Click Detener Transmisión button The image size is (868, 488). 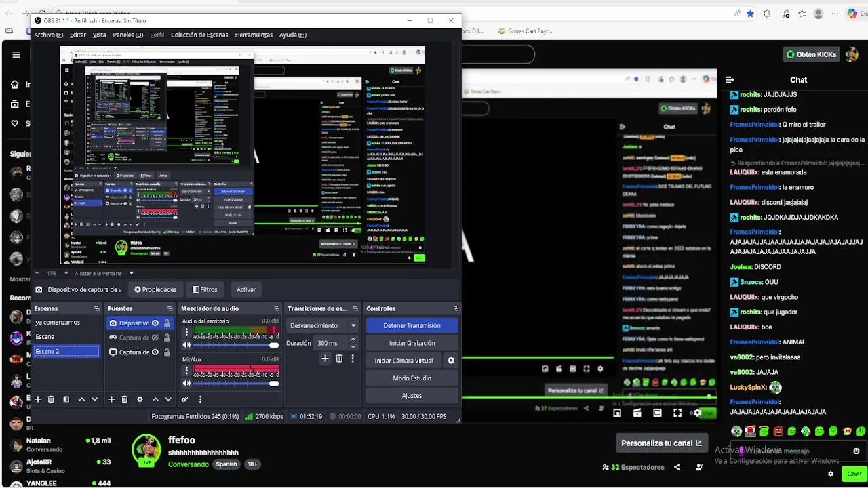[412, 325]
